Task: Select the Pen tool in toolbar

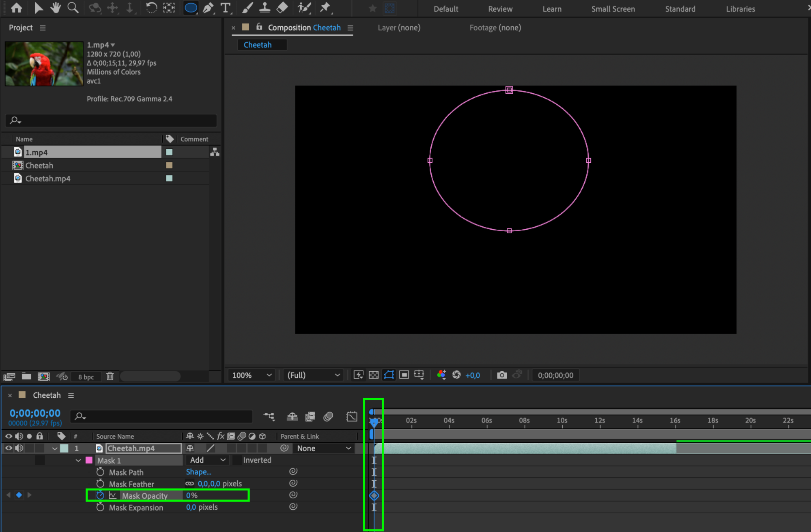Action: coord(208,8)
